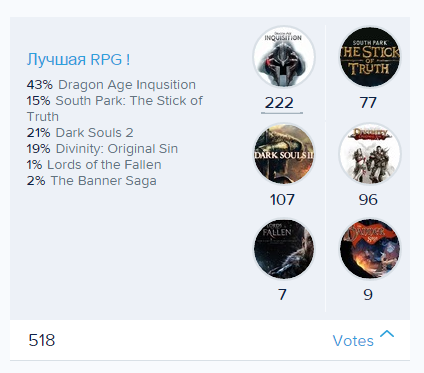This screenshot has height=373, width=424.
Task: Select the 21% Dark Souls 2 result line
Action: (80, 133)
